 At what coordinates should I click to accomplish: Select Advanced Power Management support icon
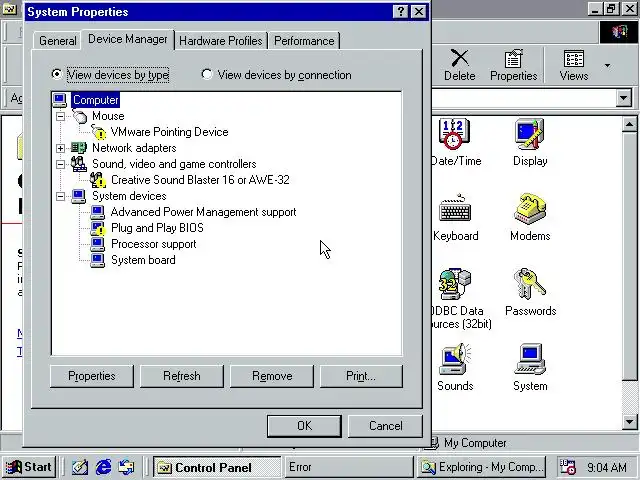(98, 212)
